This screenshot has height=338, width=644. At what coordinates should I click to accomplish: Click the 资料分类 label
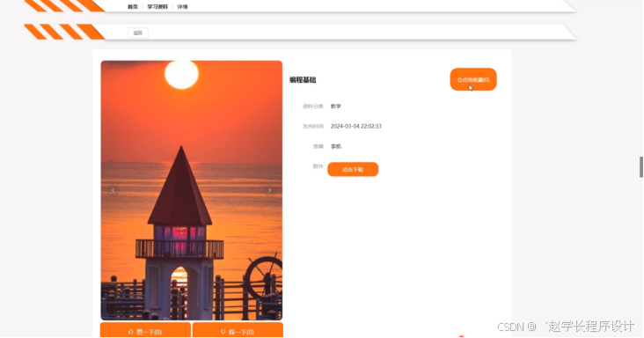coord(313,106)
